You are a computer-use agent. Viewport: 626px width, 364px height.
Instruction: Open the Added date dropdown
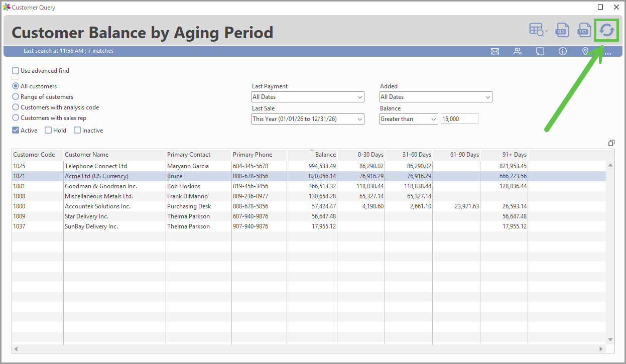436,97
